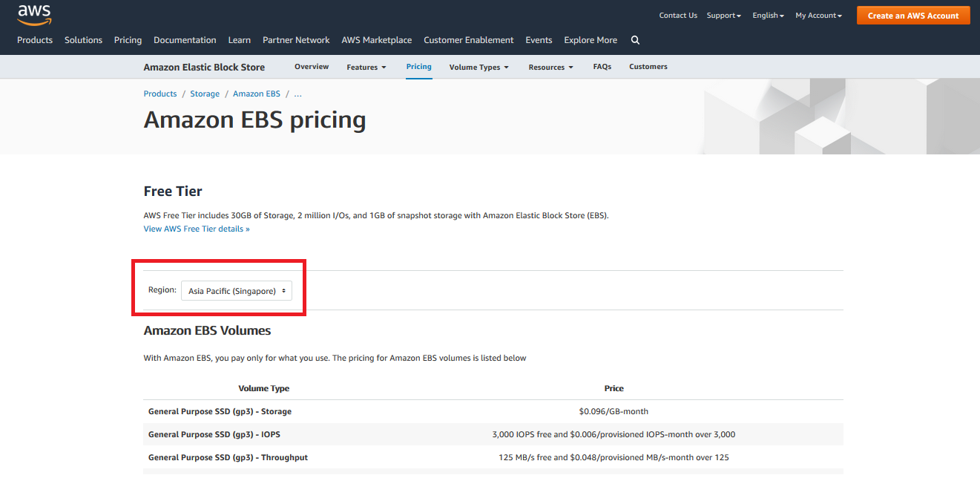Click the $0.096/GB-month price cell
Image resolution: width=980 pixels, height=481 pixels.
tap(614, 411)
